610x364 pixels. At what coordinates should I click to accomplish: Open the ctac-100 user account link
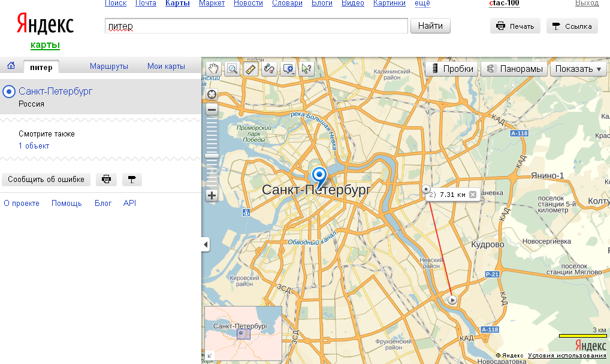click(x=504, y=3)
